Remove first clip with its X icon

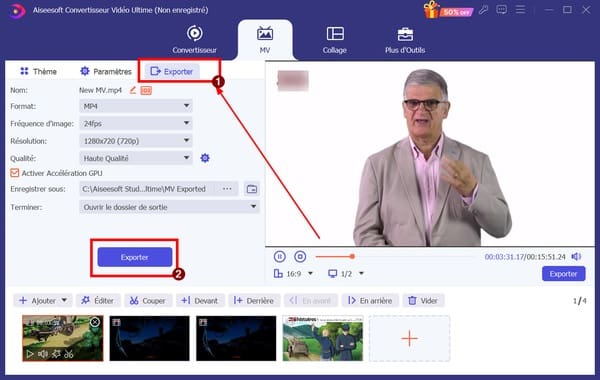95,322
